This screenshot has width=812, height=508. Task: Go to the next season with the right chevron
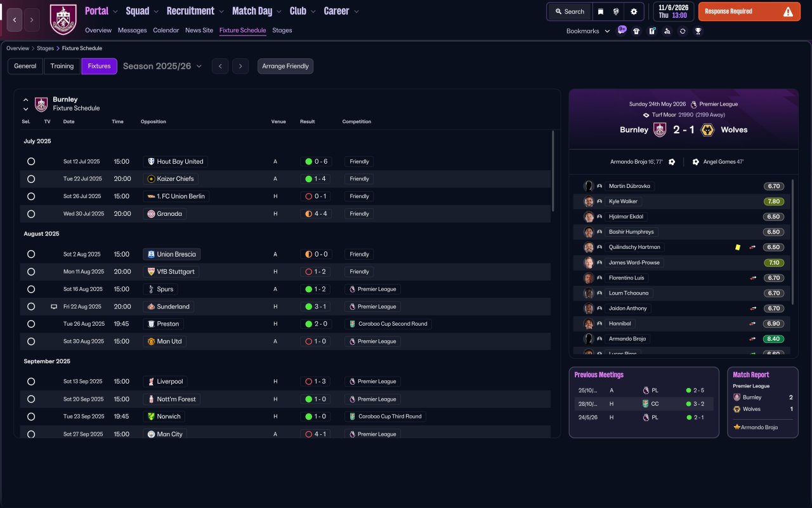tap(240, 66)
